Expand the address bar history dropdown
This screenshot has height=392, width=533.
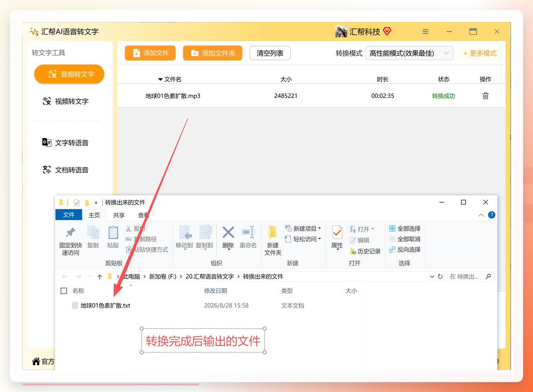(432, 277)
